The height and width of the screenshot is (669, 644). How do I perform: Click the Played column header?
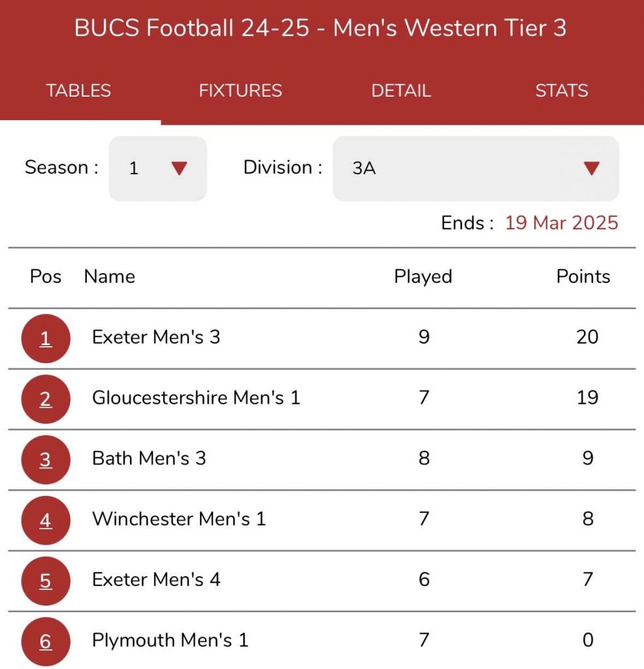(423, 276)
